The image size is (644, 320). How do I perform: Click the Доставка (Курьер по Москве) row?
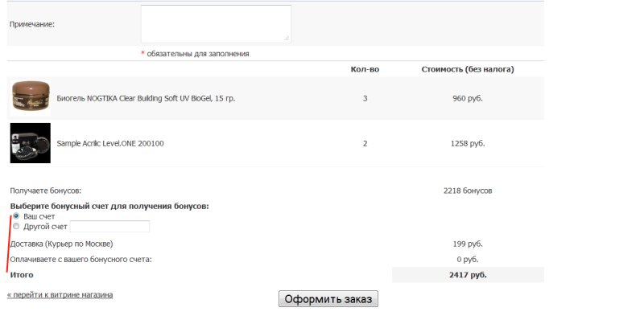coord(275,244)
